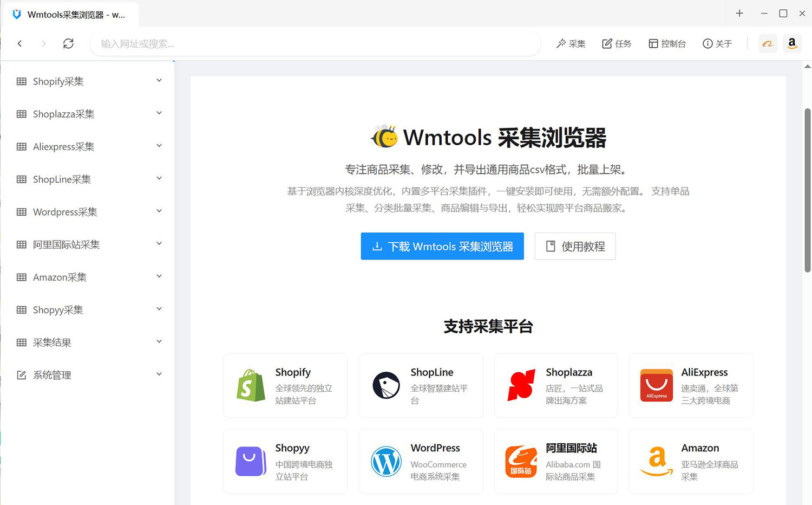The width and height of the screenshot is (812, 505).
Task: Click the Alibaba shortcut icon in the toolbar
Action: pos(768,43)
